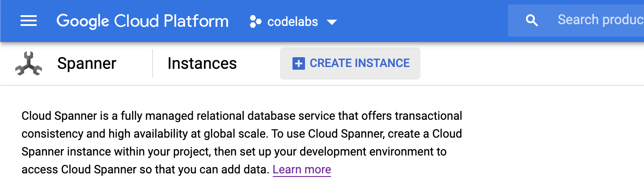Open project selector via codelabs name
644x185 pixels.
click(x=292, y=21)
